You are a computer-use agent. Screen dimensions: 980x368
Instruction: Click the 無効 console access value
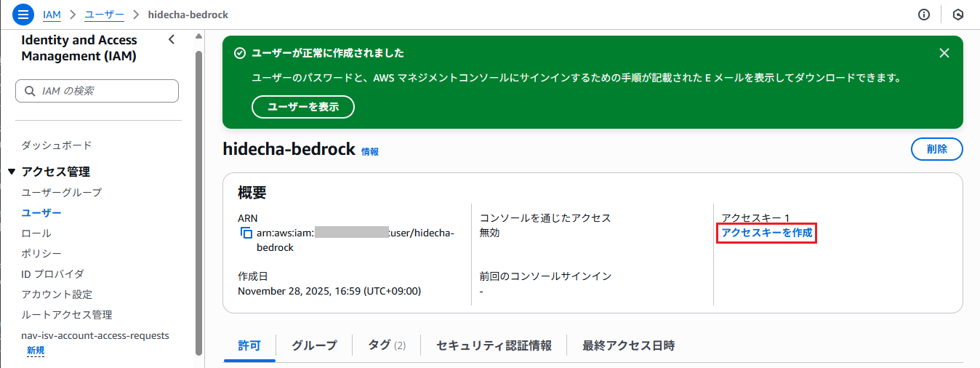coord(489,233)
